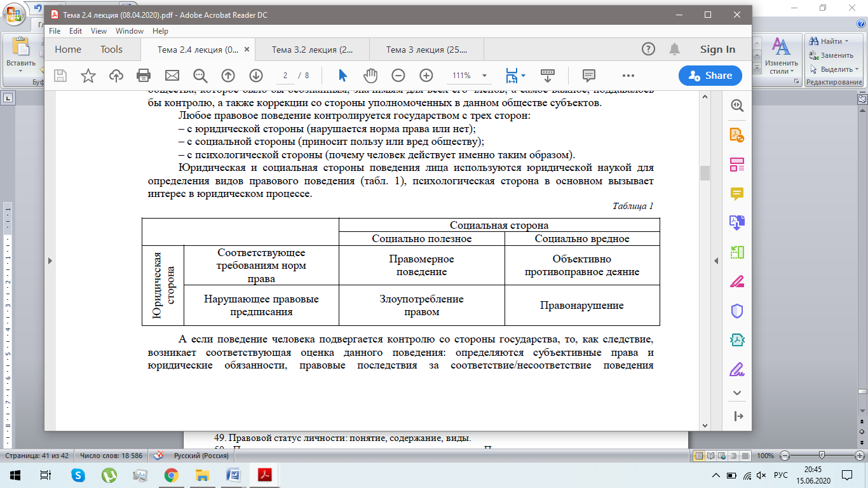
Task: Open the Protect shield tool icon
Action: coord(737,311)
